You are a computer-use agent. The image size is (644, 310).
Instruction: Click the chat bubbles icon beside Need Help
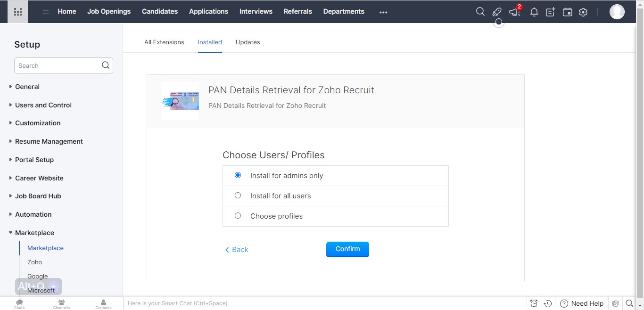(x=615, y=303)
